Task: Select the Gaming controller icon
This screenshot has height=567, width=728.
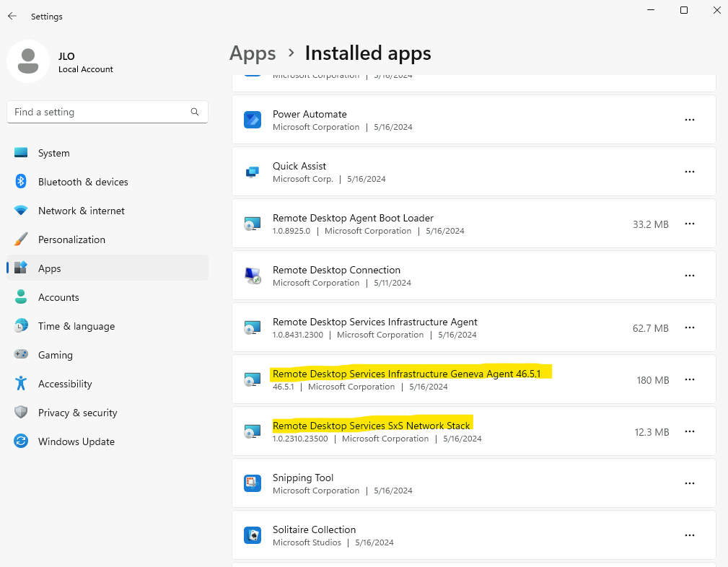Action: [21, 354]
